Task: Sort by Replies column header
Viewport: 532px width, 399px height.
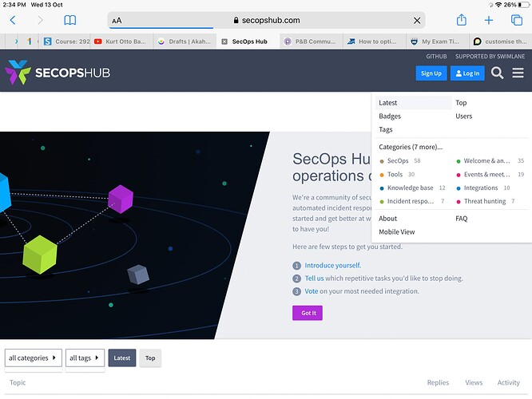Action: [x=438, y=382]
